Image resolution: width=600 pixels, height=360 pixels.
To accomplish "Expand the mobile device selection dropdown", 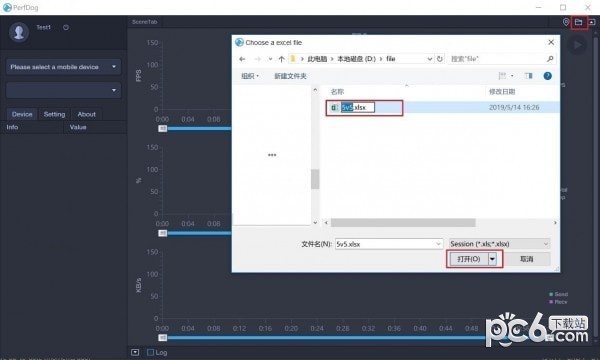I will pos(64,67).
